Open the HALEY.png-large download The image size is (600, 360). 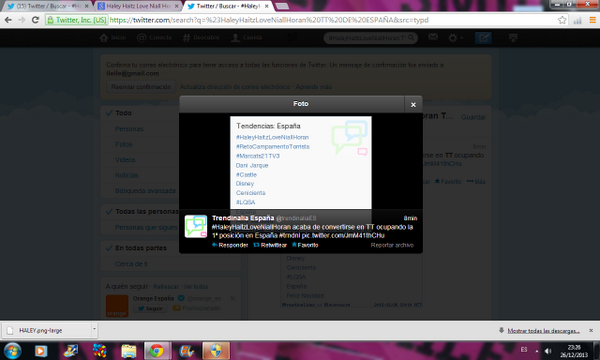[47, 331]
